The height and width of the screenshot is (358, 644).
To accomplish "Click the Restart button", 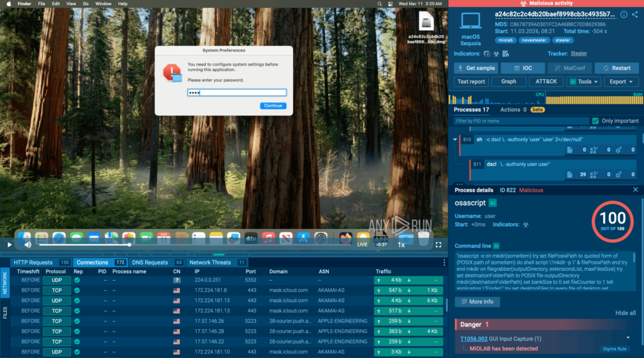I will coord(616,68).
